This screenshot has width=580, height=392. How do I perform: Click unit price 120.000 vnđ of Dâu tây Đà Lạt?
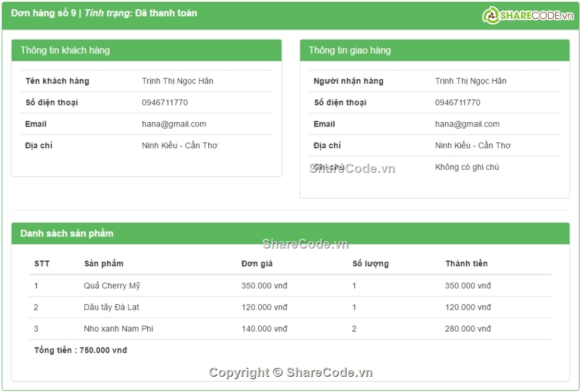[x=264, y=307]
